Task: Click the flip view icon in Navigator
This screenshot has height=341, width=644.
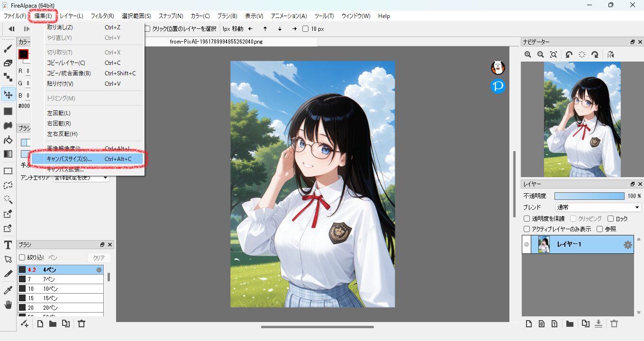Action: tap(610, 55)
